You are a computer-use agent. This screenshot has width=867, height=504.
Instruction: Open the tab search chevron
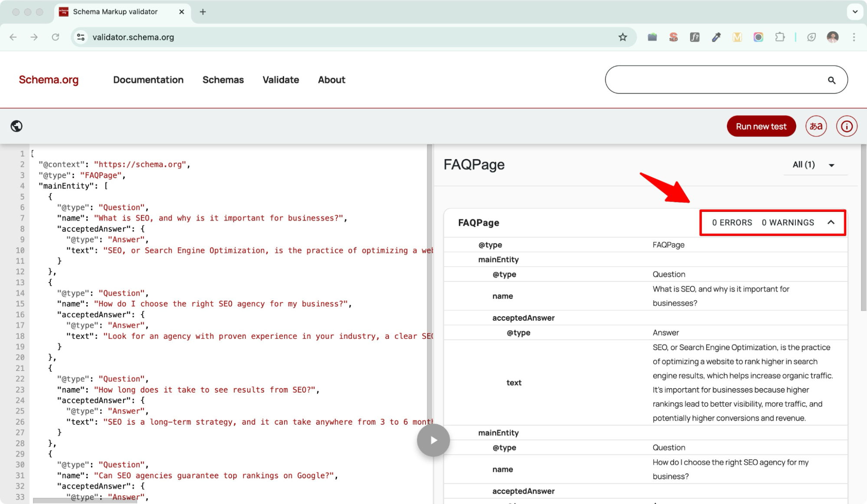click(855, 12)
